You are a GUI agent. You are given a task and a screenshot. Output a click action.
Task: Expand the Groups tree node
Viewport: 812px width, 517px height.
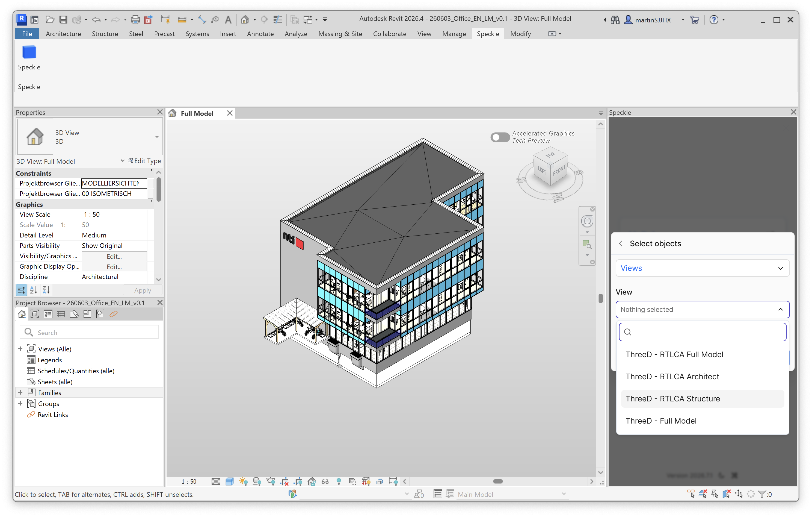tap(20, 403)
